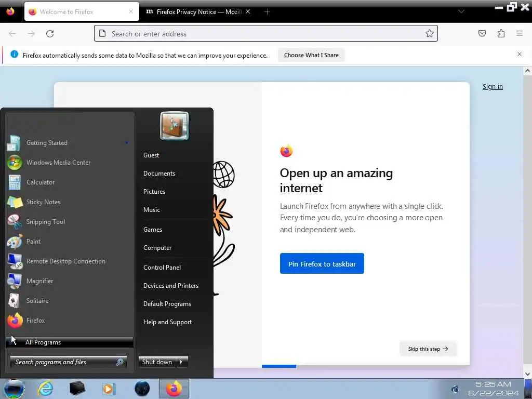This screenshot has height=399, width=532.
Task: Open Calculator from Start menu
Action: pyautogui.click(x=70, y=182)
